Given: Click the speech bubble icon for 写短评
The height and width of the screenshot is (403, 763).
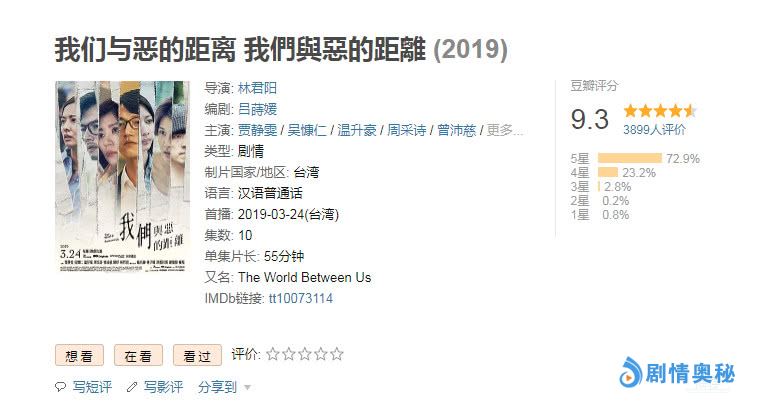Looking at the screenshot, I should 61,387.
